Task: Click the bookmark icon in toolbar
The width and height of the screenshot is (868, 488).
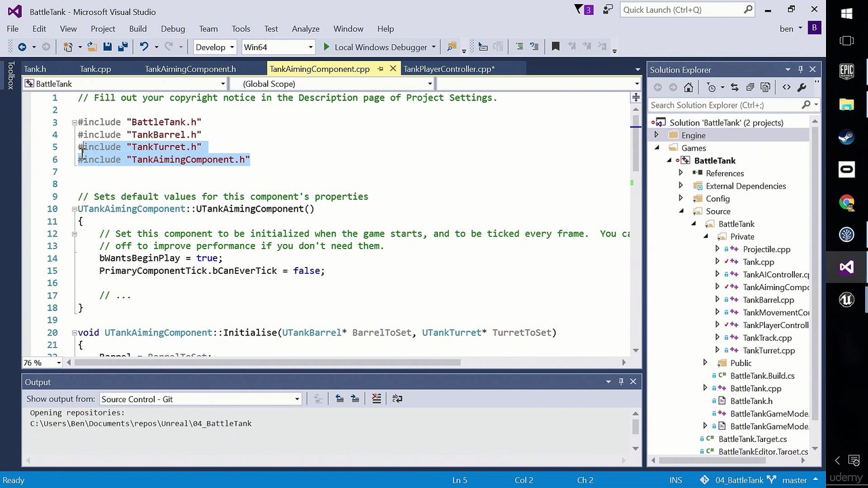Action: point(555,47)
